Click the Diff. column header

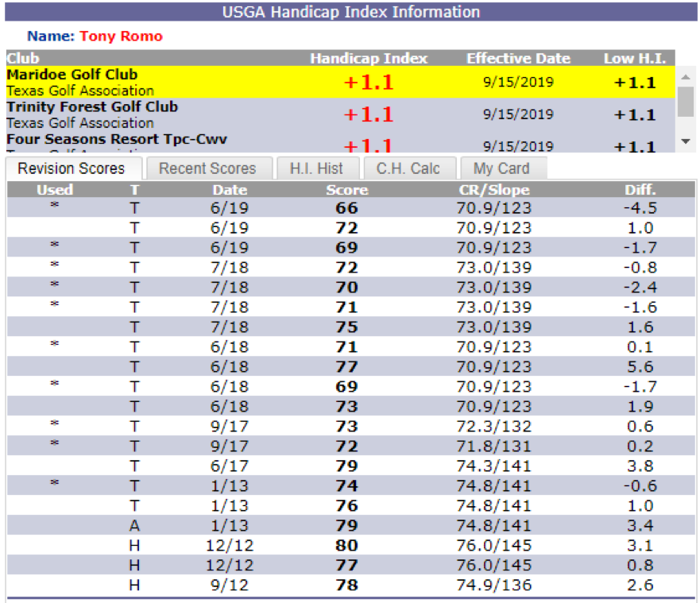(x=640, y=190)
